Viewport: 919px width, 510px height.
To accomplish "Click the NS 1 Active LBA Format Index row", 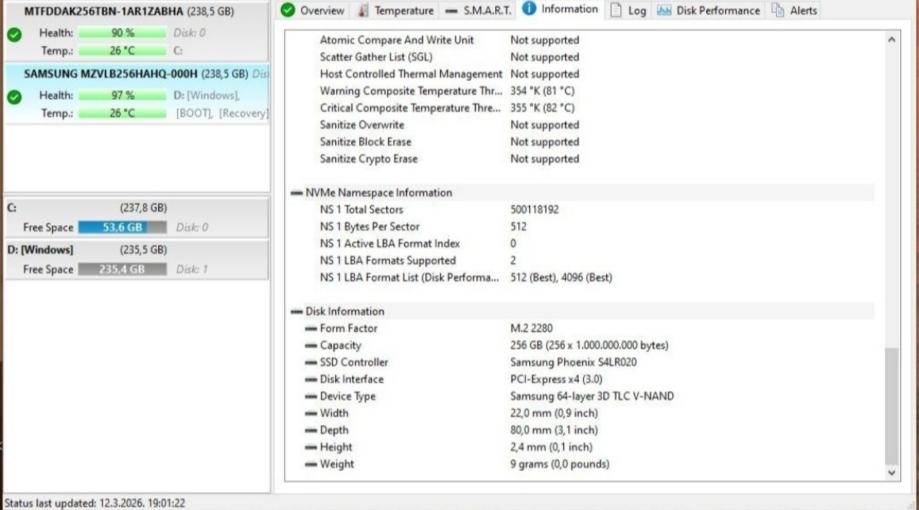I will coord(582,244).
